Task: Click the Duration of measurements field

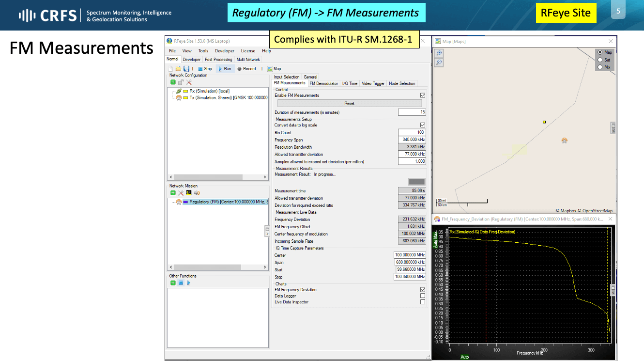Action: pos(412,112)
